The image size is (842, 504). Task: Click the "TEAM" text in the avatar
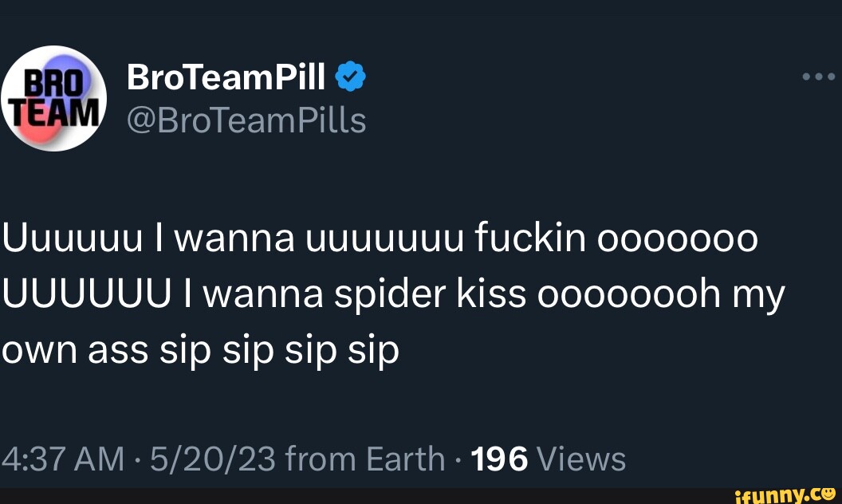click(54, 112)
